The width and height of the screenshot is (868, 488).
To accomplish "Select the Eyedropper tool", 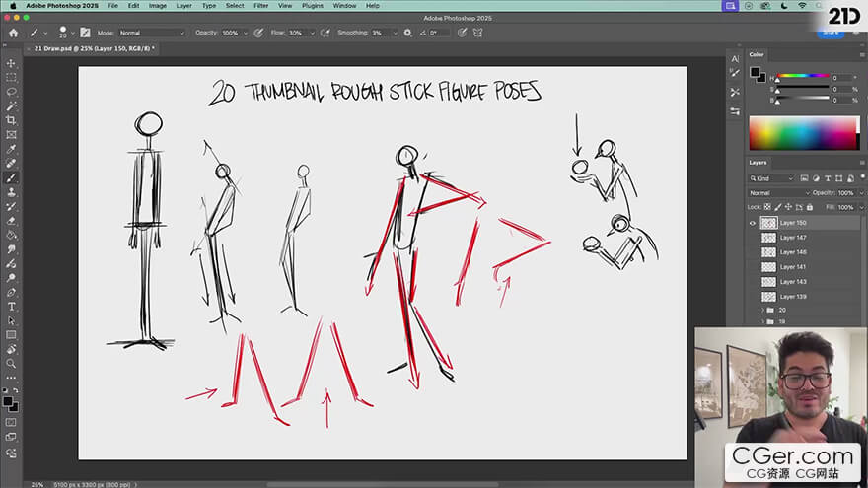I will tap(12, 149).
